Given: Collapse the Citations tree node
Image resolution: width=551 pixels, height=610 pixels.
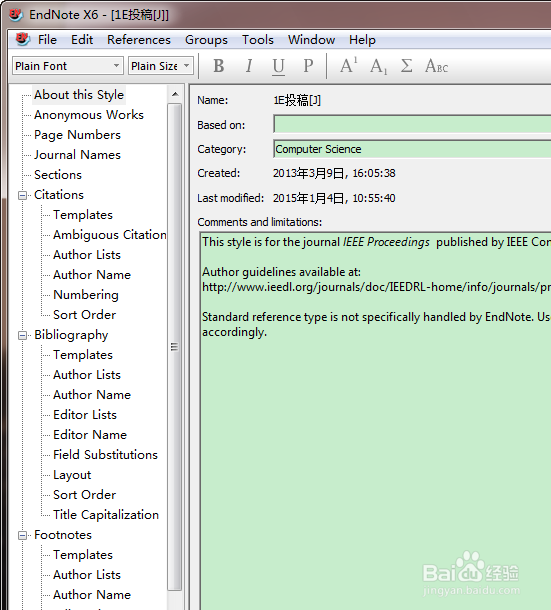Looking at the screenshot, I should (x=23, y=195).
